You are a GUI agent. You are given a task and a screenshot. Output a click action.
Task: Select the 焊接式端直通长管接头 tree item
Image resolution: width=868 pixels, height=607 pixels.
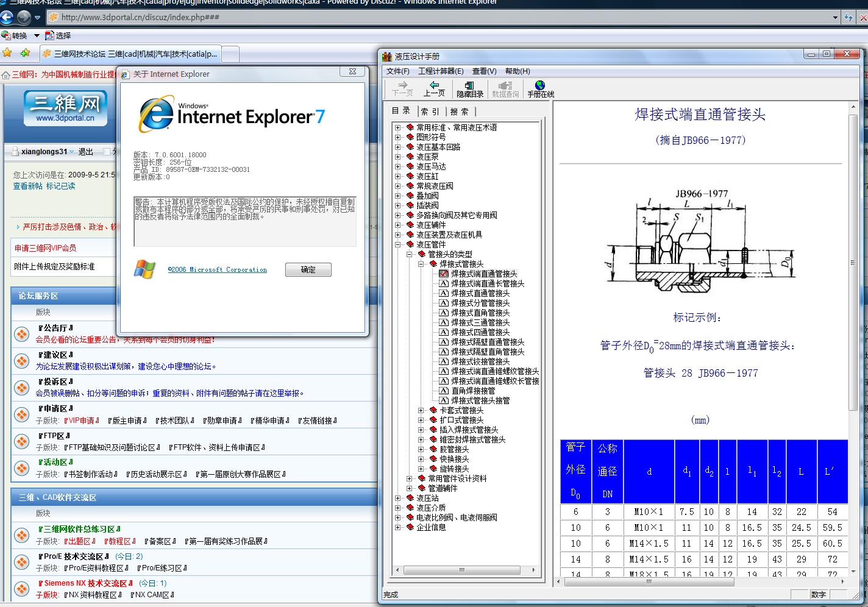(488, 283)
